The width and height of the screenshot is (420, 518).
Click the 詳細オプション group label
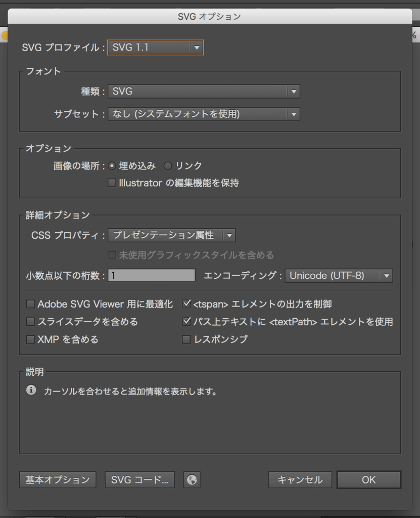58,215
